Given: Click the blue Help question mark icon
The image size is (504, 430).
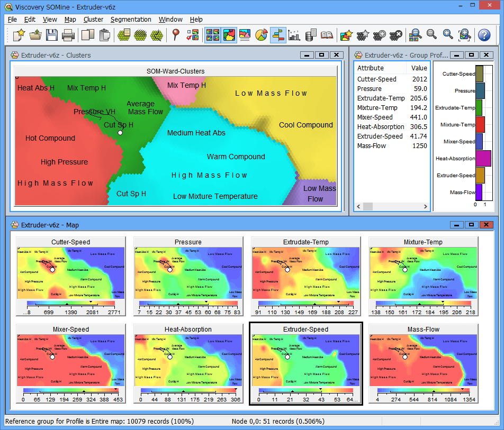Looking at the screenshot, I should point(484,35).
